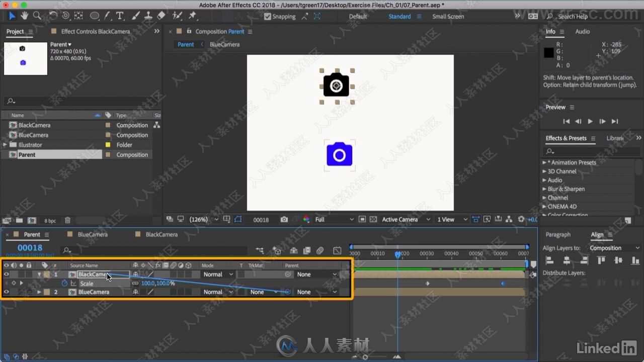Align layers to top edge

point(601,260)
